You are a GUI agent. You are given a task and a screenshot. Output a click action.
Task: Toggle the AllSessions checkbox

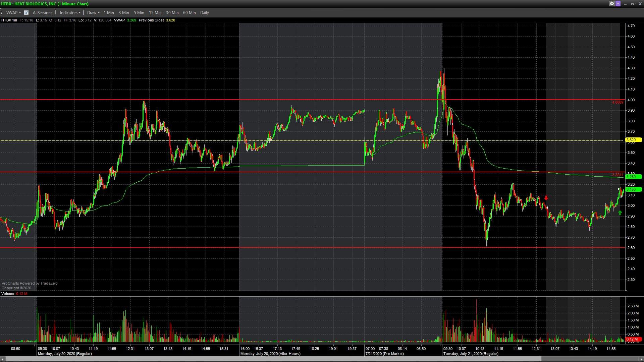(26, 13)
